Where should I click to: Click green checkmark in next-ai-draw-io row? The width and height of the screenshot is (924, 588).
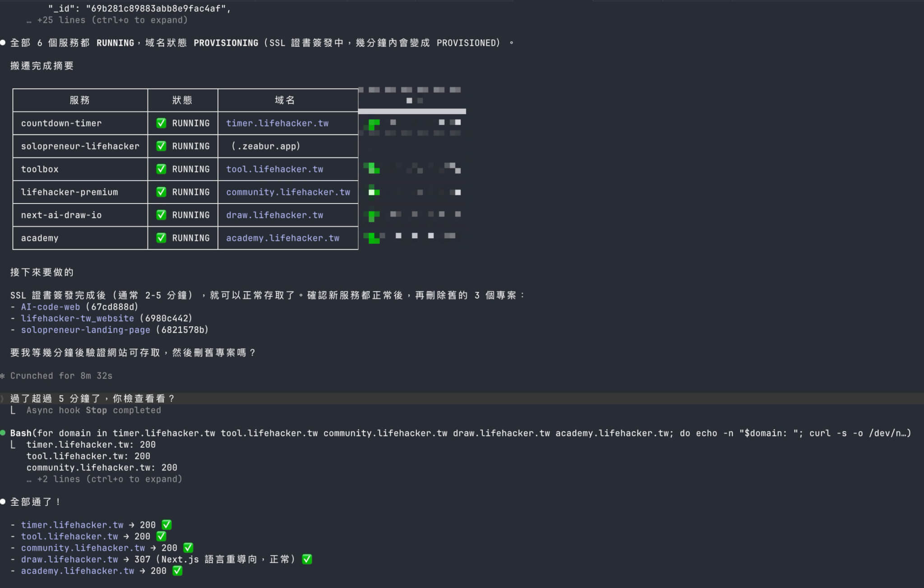[161, 215]
